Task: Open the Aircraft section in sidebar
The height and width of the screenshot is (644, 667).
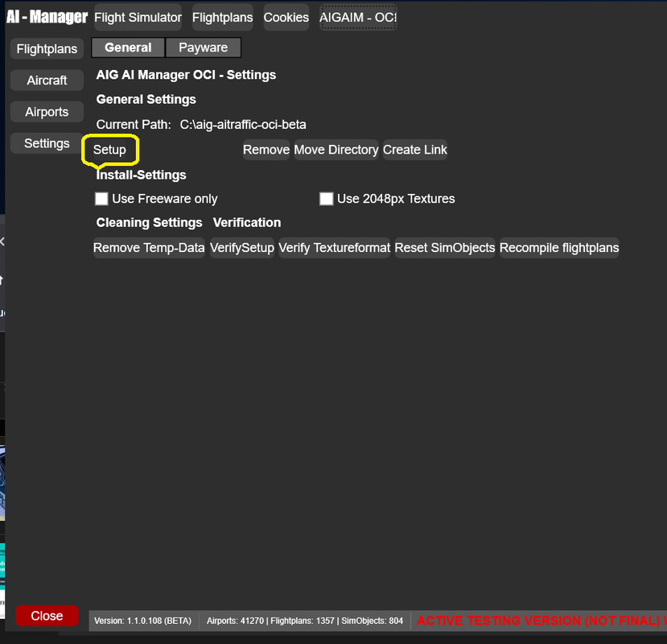Action: coord(47,80)
